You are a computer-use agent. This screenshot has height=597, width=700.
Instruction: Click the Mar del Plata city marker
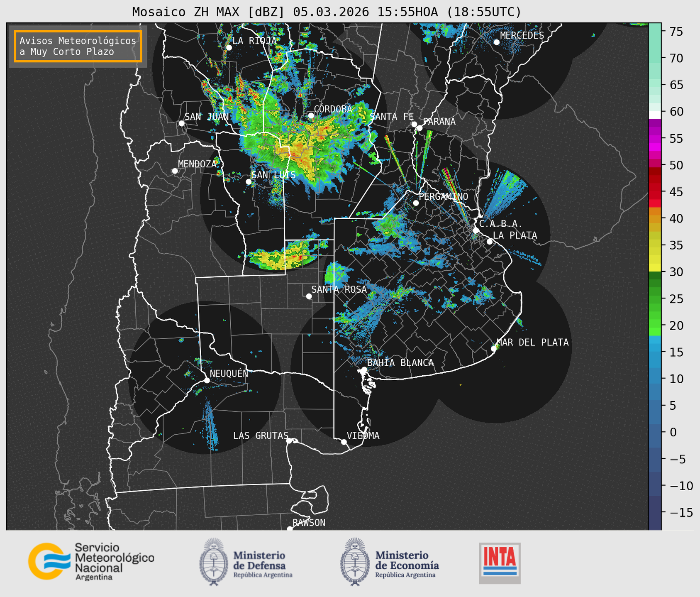coord(494,348)
